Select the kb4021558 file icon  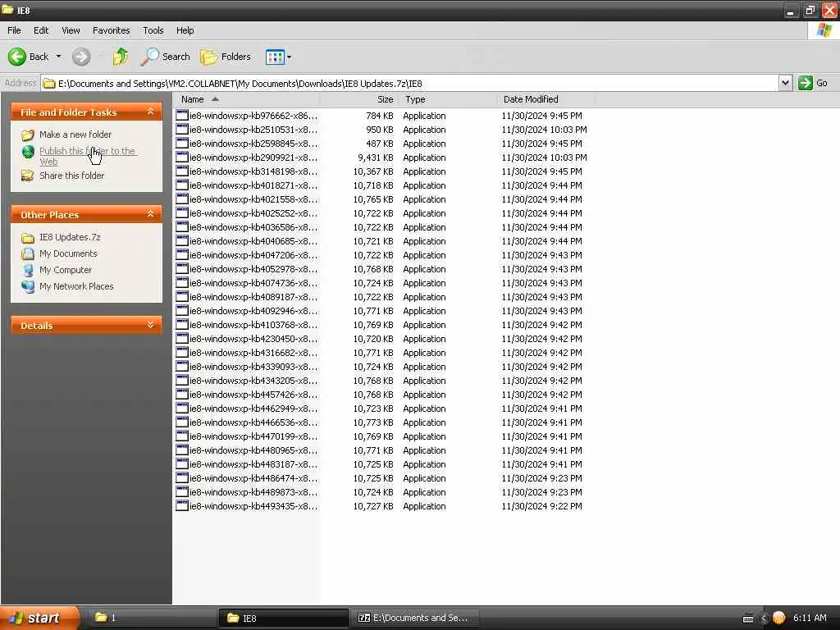click(182, 199)
